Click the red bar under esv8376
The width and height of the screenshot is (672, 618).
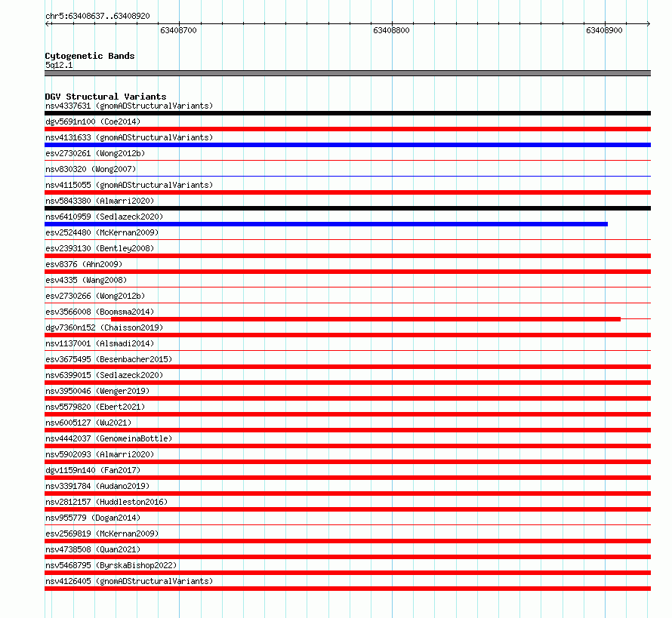(347, 272)
